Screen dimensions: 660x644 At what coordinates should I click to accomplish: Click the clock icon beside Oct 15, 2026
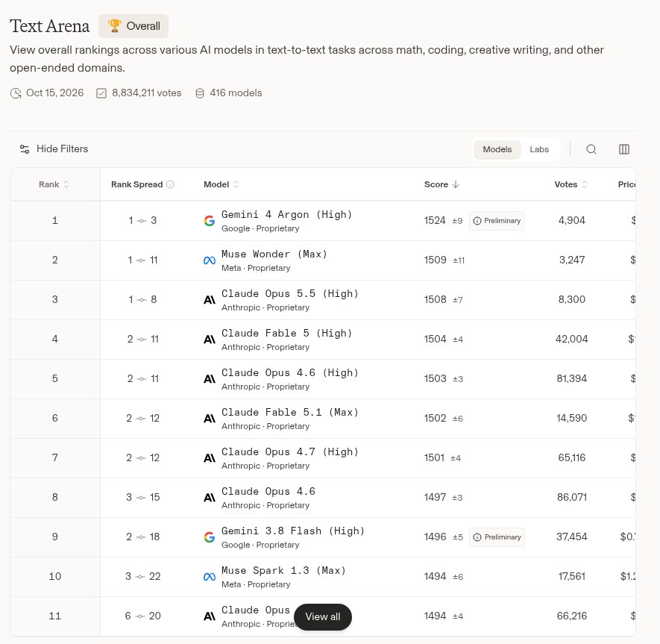(x=16, y=93)
